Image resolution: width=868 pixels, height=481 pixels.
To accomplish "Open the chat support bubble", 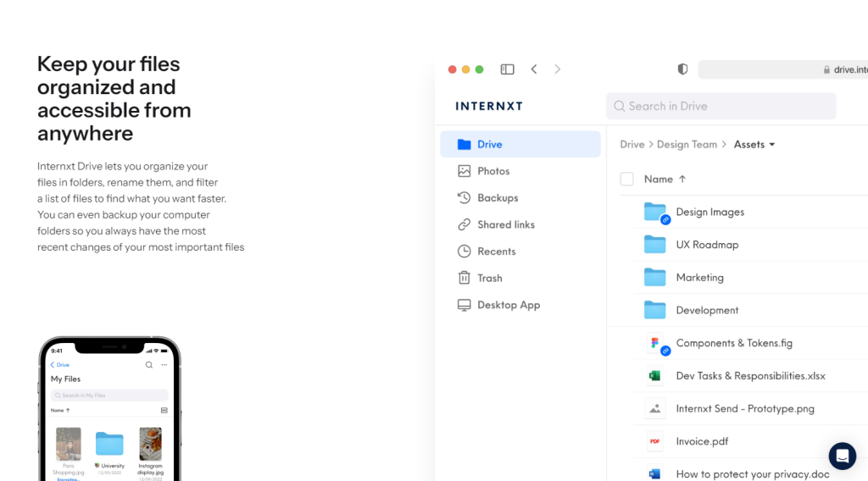I will 842,456.
